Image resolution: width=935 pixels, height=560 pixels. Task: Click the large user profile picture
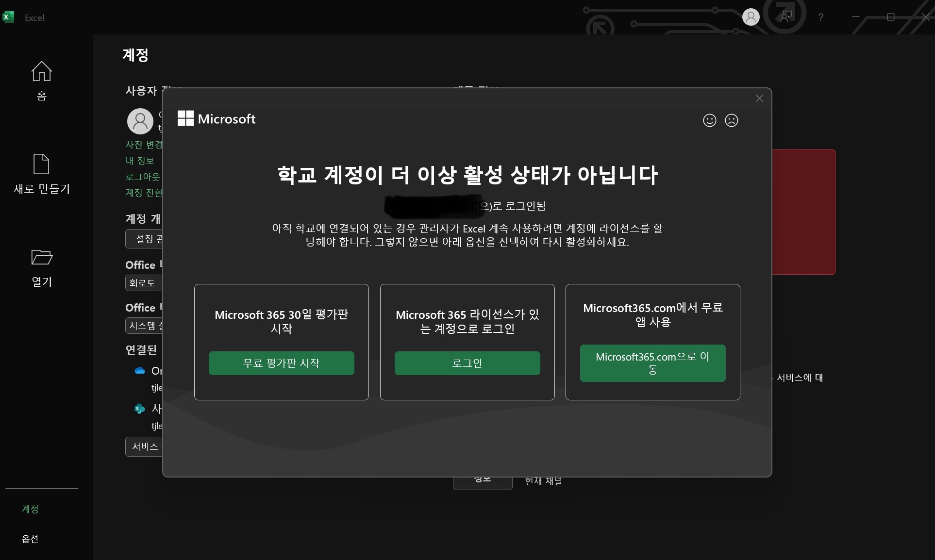click(140, 121)
